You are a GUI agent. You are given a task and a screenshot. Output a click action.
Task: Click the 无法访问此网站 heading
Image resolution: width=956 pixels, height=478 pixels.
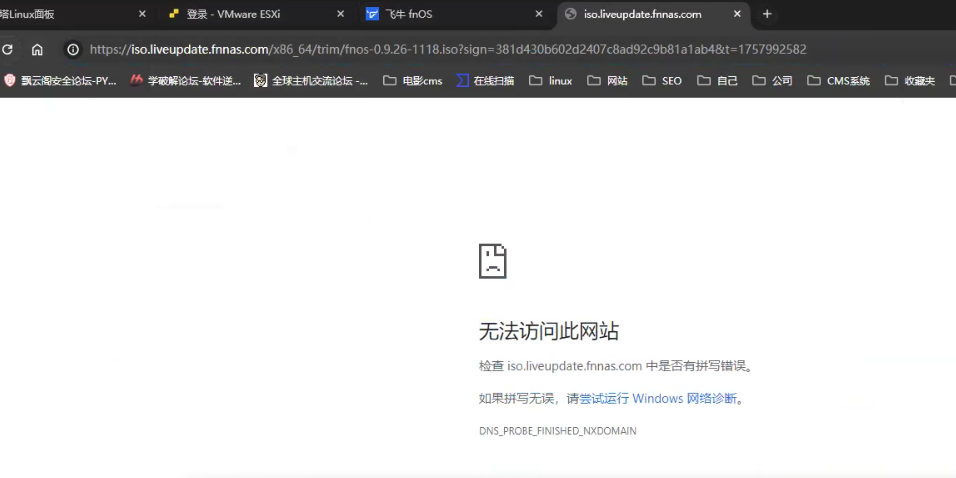tap(549, 331)
